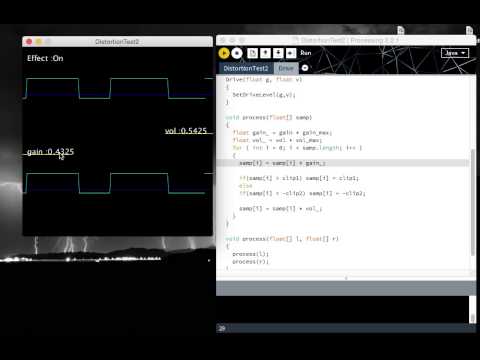Click the highlighted samp[i] * gain_ code line
The height and width of the screenshot is (360, 480).
282,163
